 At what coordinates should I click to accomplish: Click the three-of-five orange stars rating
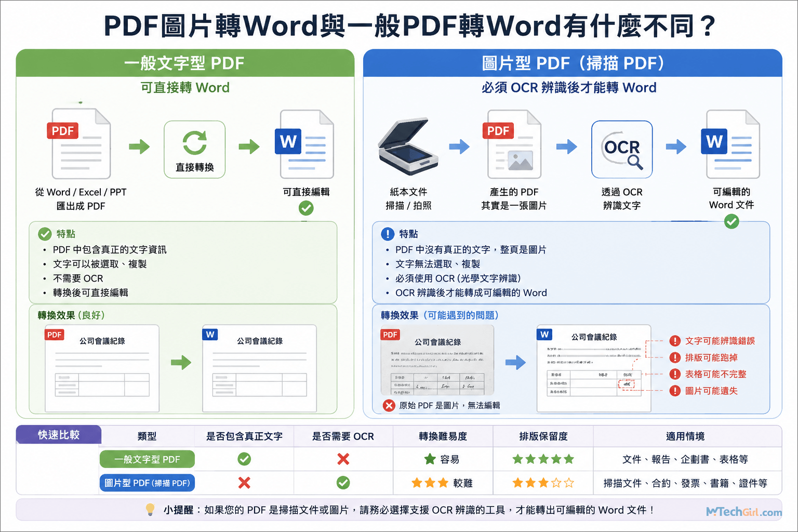[543, 483]
